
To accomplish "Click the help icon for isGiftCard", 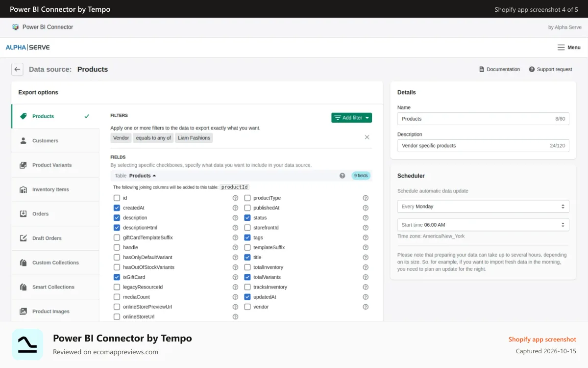I will (235, 277).
